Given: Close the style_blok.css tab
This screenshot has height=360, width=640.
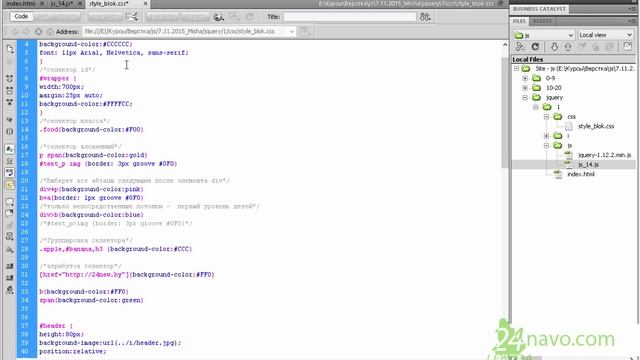Looking at the screenshot, I should (145, 4).
